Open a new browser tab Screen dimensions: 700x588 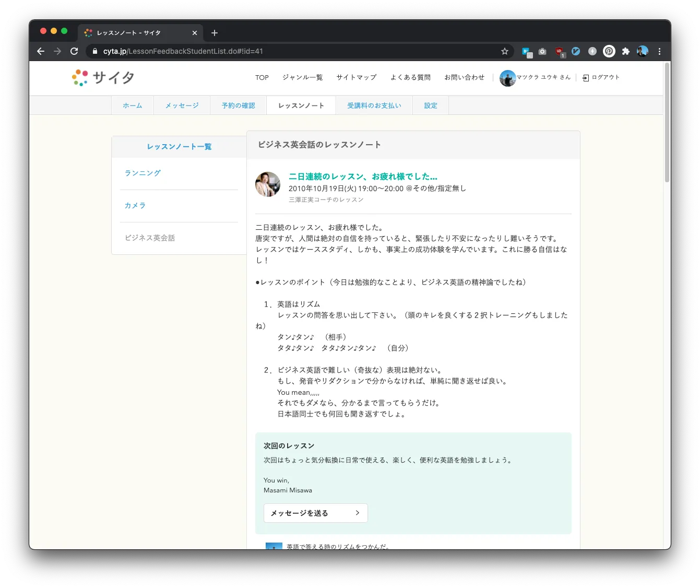point(215,33)
